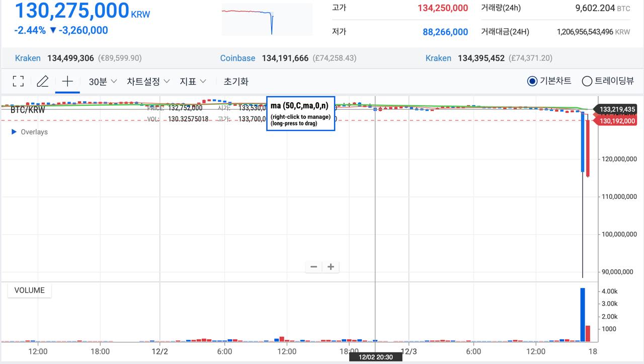Click the 거래대금(24H) label
This screenshot has width=644, height=364.
505,32
